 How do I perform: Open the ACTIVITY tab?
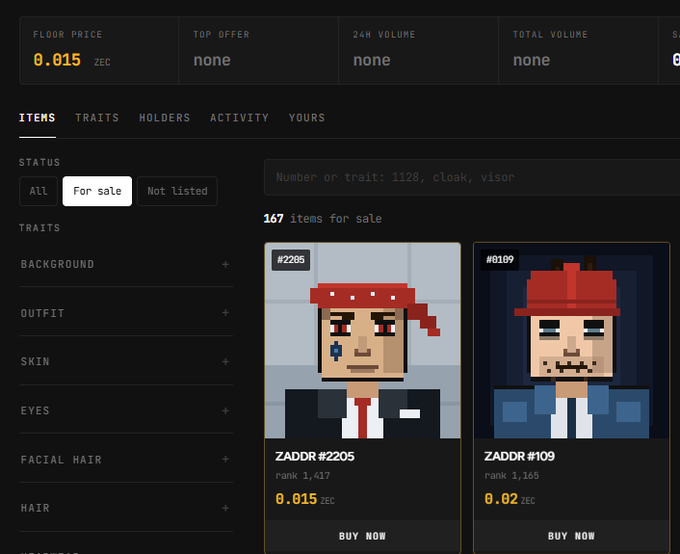point(239,118)
